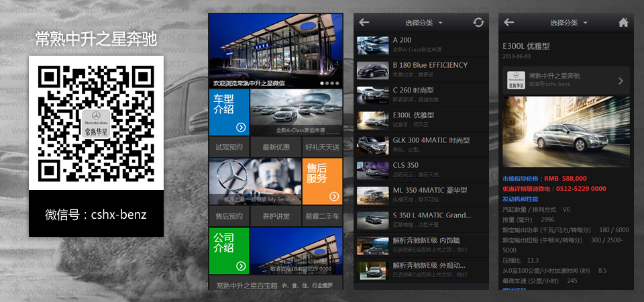Tap the E300L silver car photo
This screenshot has height=302, width=644.
566,132
